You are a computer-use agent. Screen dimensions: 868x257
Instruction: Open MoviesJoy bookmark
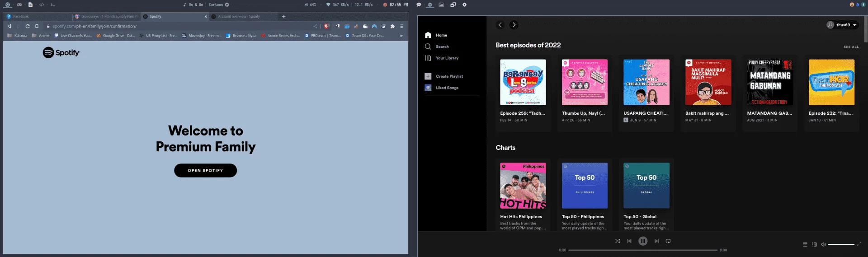click(x=202, y=36)
